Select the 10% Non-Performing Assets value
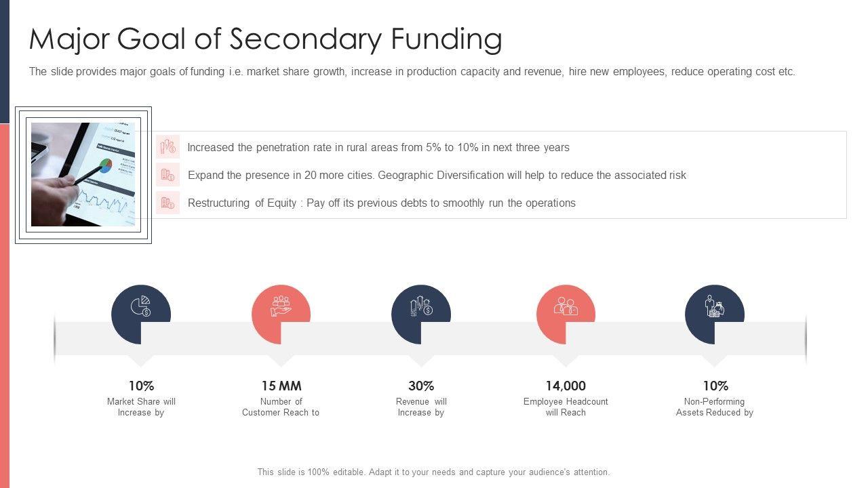Screen dimensions: 868x488 715,386
